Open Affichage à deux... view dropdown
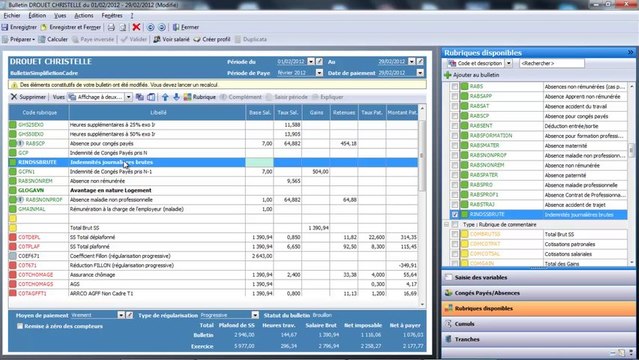The width and height of the screenshot is (639, 360). (128, 97)
